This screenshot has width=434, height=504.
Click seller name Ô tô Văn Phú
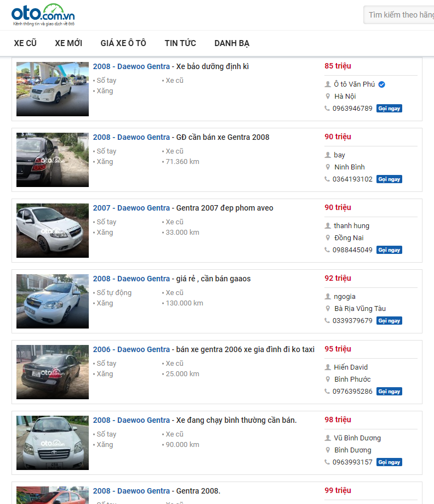(x=355, y=84)
